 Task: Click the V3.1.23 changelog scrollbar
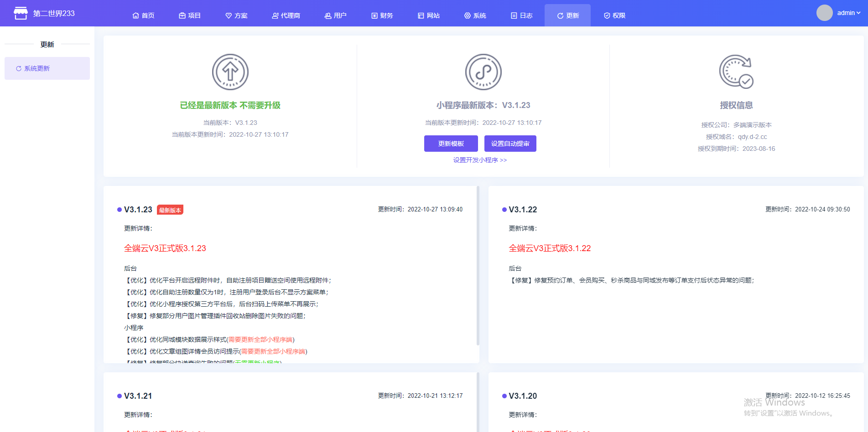pyautogui.click(x=478, y=266)
